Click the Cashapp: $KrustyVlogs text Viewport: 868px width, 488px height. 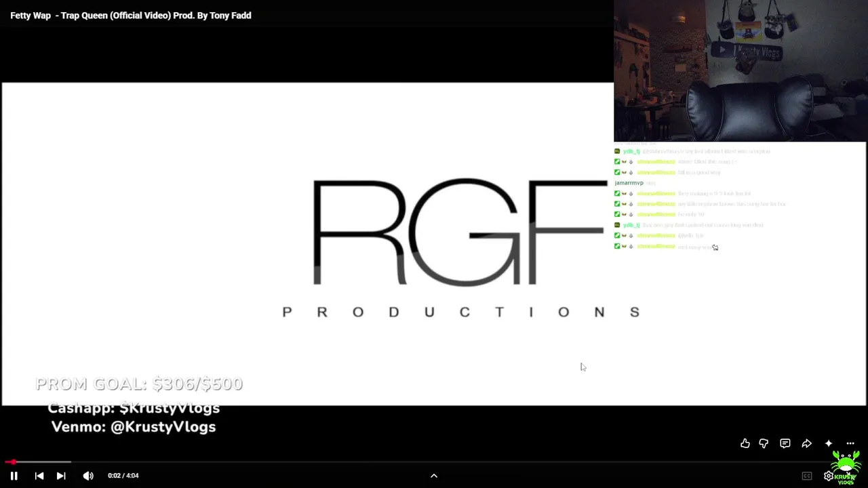pos(134,408)
